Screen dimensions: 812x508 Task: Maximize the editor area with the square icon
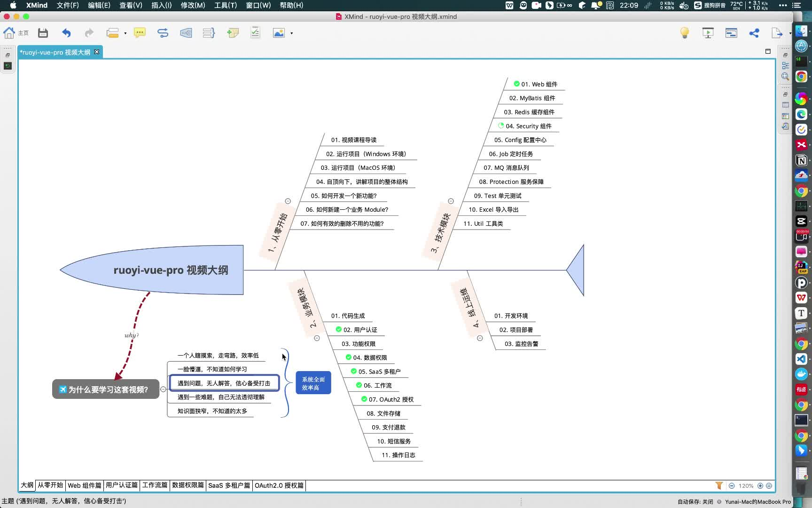click(768, 51)
